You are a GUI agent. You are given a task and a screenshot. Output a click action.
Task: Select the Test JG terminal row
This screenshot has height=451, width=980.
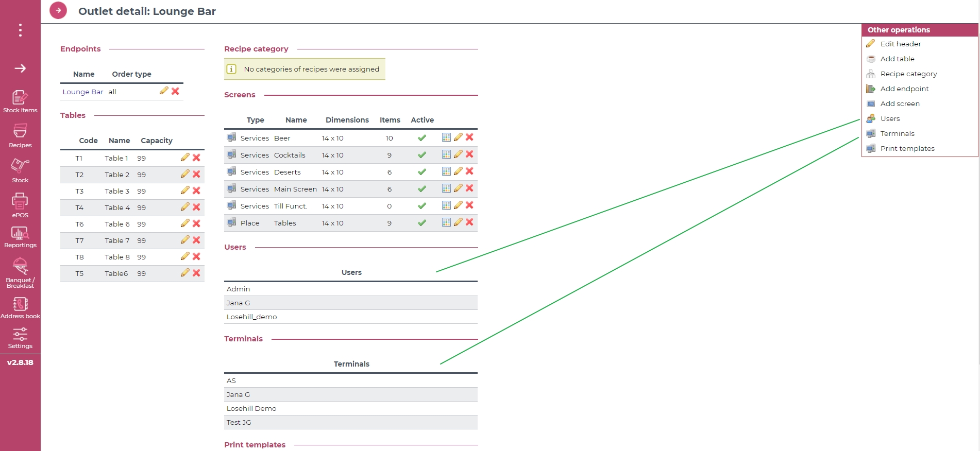(351, 422)
